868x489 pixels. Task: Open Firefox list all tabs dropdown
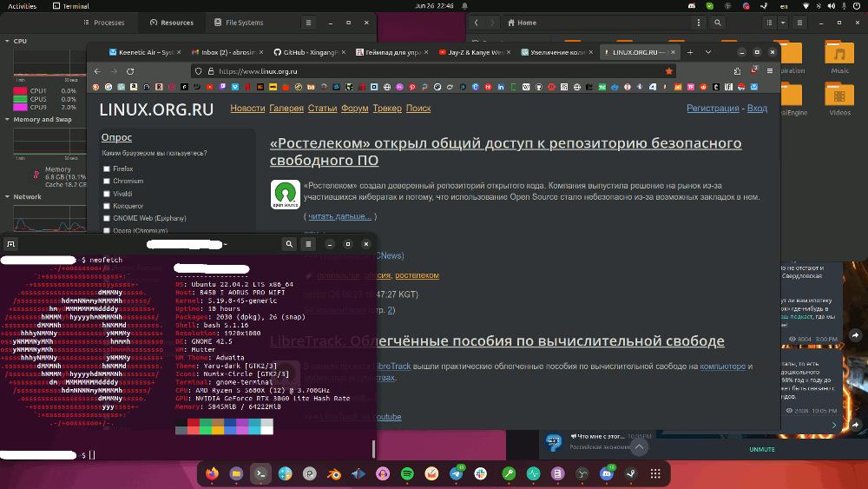[x=708, y=52]
